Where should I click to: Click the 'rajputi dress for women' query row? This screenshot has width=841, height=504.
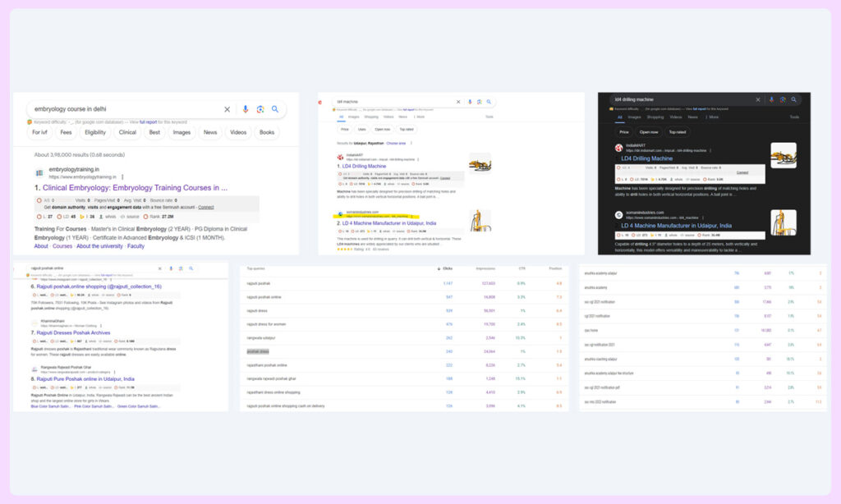pos(404,324)
